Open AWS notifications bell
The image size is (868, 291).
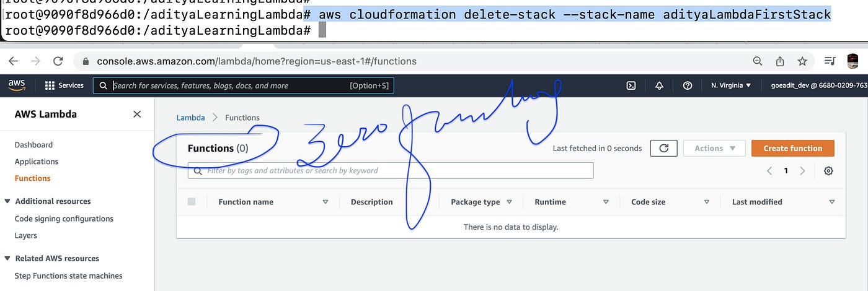click(659, 85)
